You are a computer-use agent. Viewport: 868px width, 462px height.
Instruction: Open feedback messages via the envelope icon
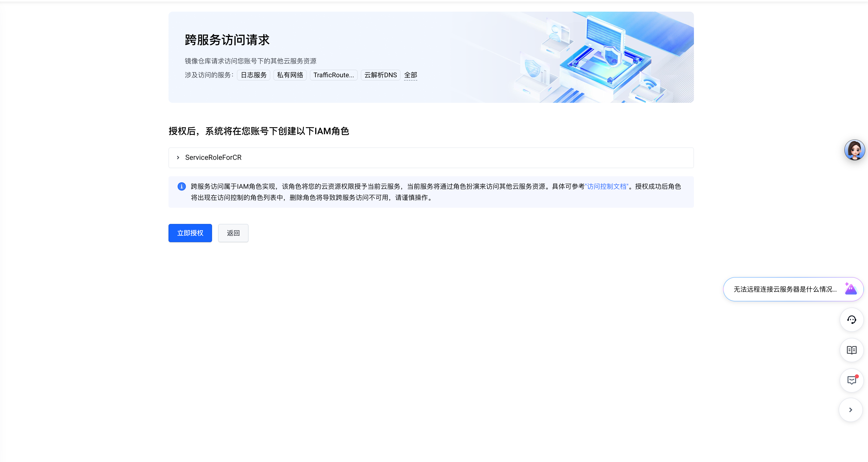click(x=852, y=380)
